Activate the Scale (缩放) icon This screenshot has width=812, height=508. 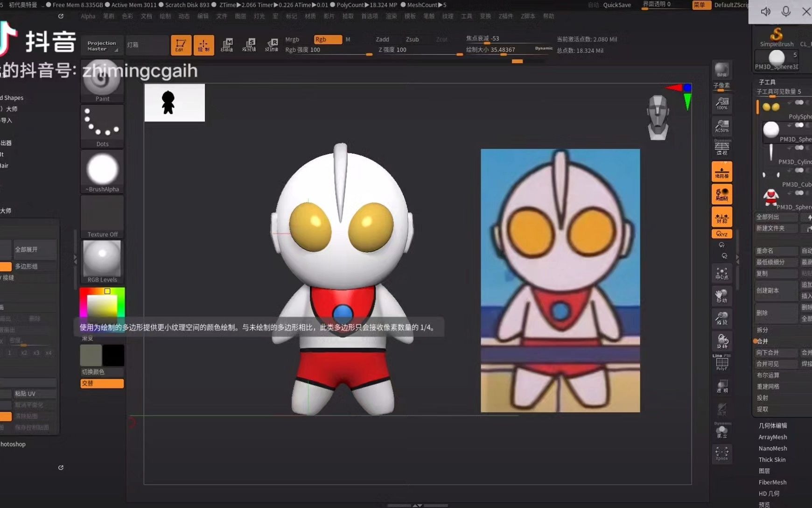pos(722,318)
